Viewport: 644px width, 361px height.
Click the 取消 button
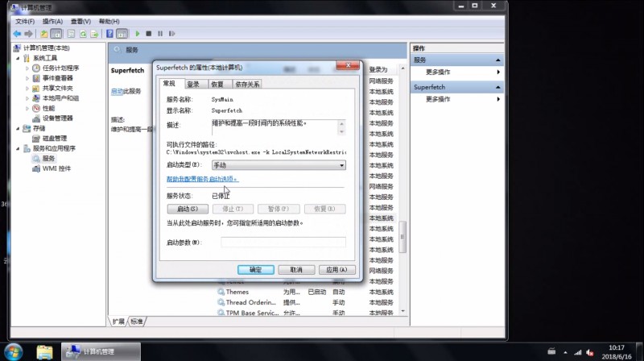pyautogui.click(x=296, y=270)
